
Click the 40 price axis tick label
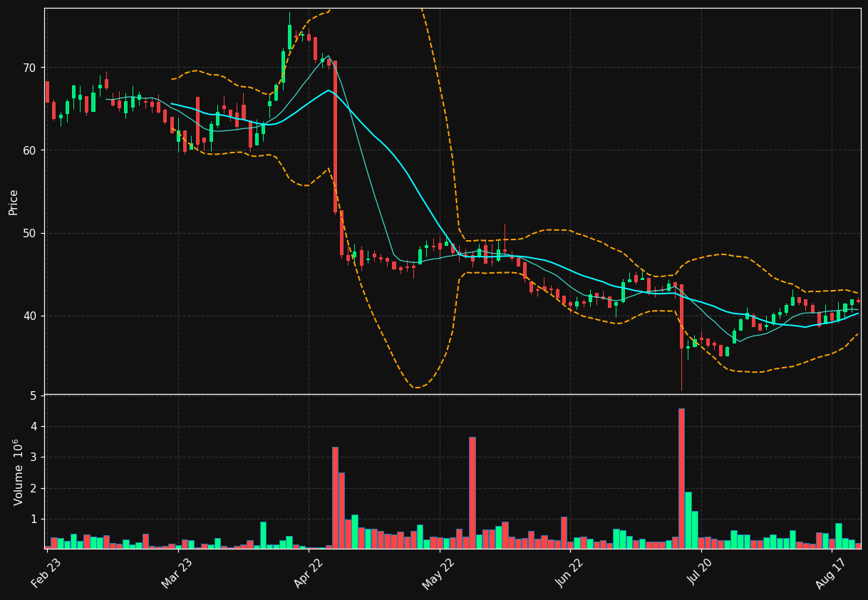coord(29,316)
